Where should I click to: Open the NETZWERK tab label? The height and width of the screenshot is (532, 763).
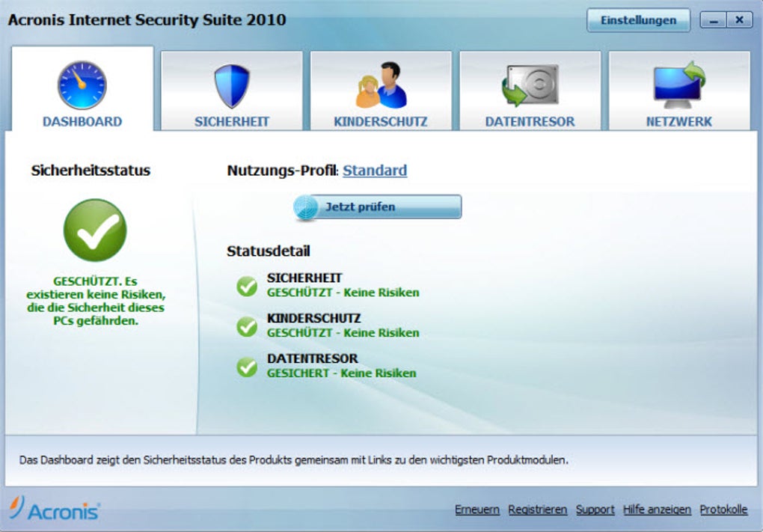[x=678, y=122]
